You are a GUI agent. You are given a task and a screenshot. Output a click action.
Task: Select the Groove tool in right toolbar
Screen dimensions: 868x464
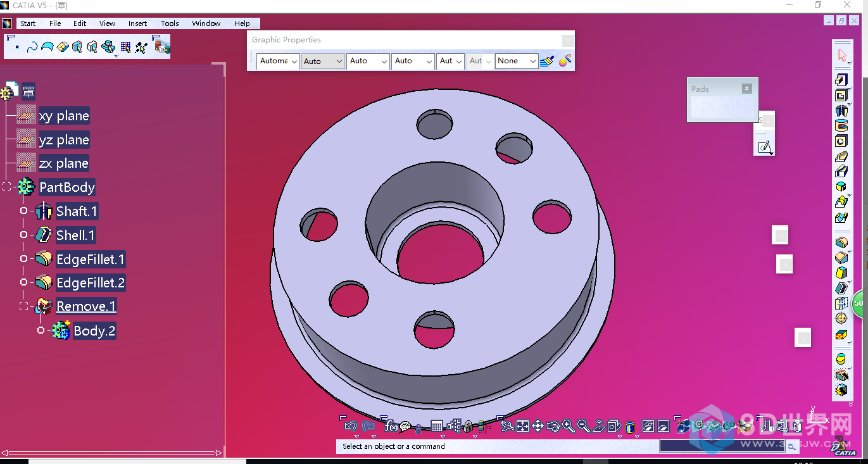click(x=841, y=126)
